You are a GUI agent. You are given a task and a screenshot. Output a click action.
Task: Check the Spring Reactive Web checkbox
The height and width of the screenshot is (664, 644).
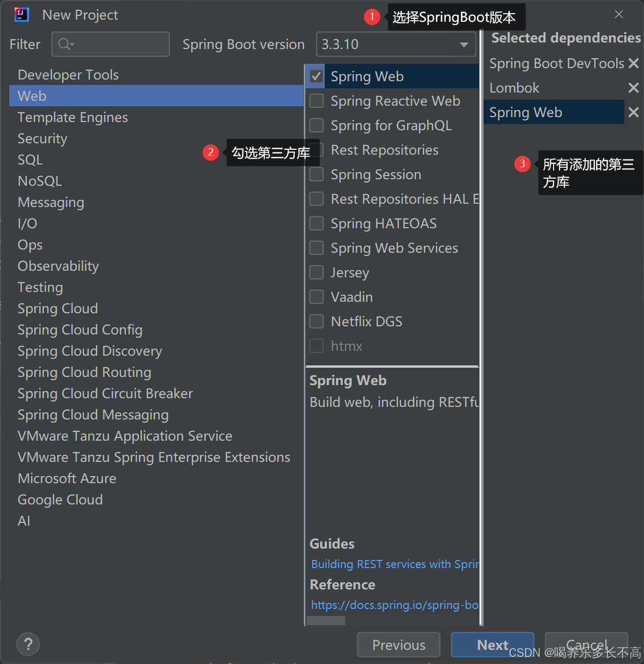[x=317, y=101]
